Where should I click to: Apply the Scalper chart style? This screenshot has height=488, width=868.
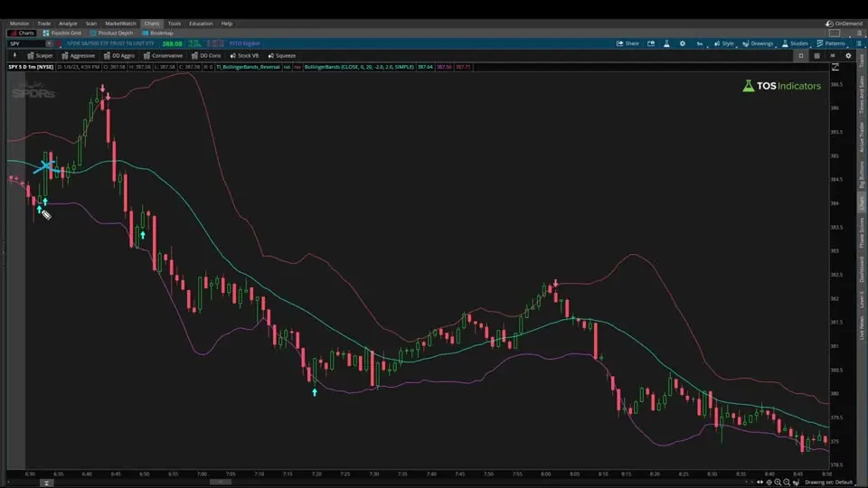click(40, 55)
